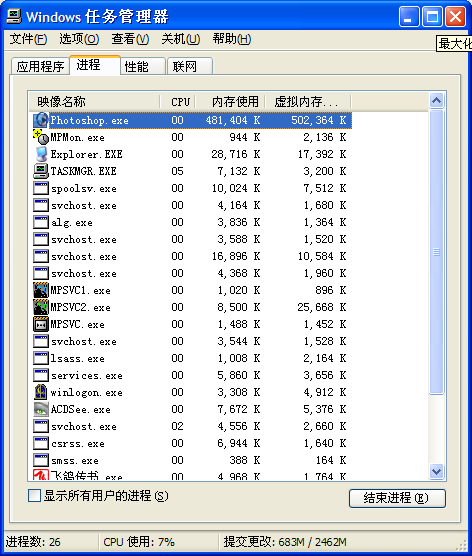Click the services.exe window icon
The image size is (472, 556).
coord(40,376)
